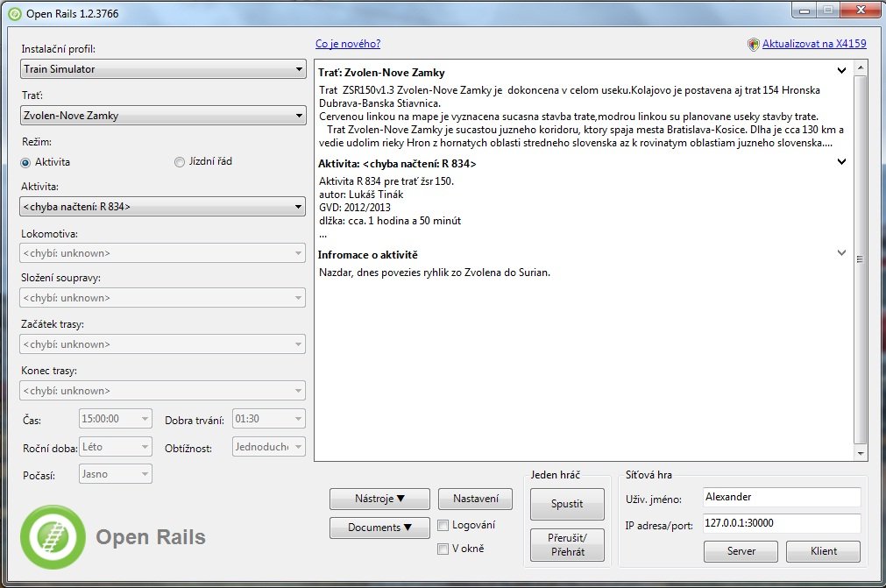Open the Co je nového? link
The image size is (886, 588).
pos(348,44)
